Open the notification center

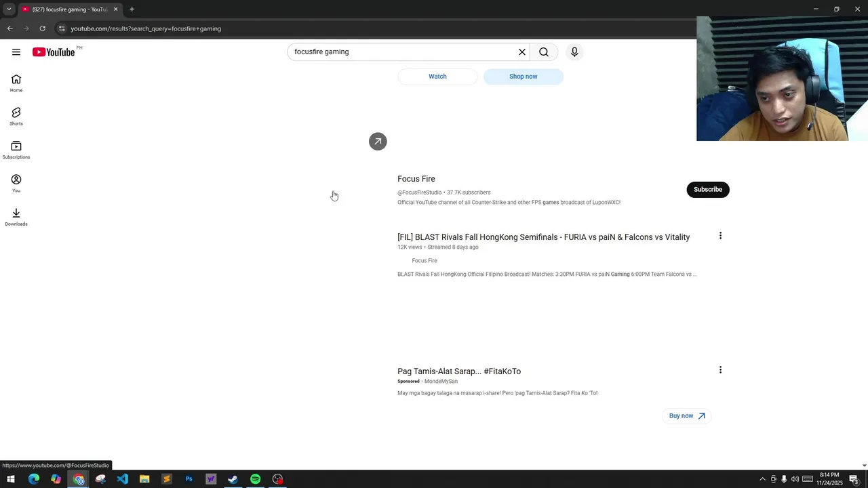point(854,479)
